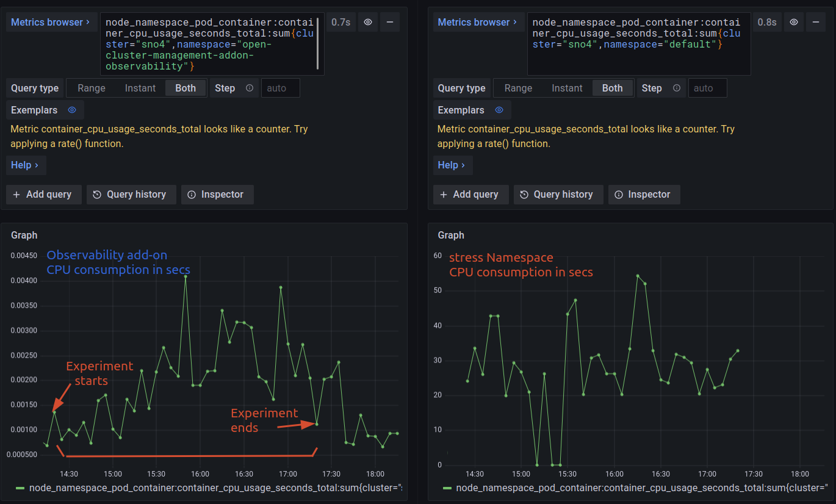Click Step info icon in right panel
This screenshot has width=836, height=504.
pyautogui.click(x=676, y=88)
